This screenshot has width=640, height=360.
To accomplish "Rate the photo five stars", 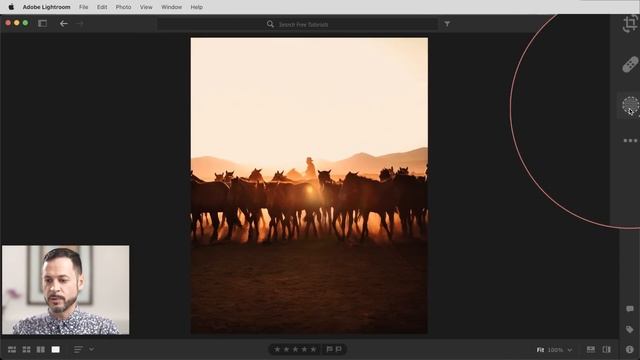I will [313, 349].
